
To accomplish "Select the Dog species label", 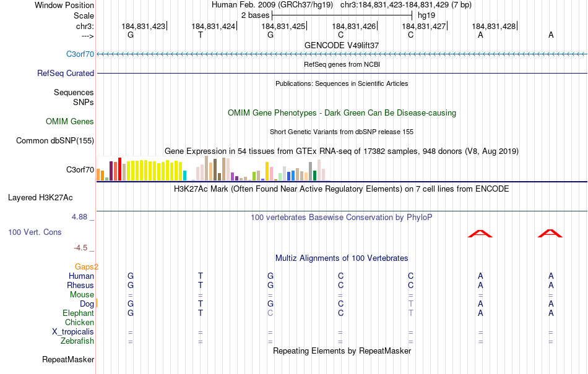I will tap(87, 304).
